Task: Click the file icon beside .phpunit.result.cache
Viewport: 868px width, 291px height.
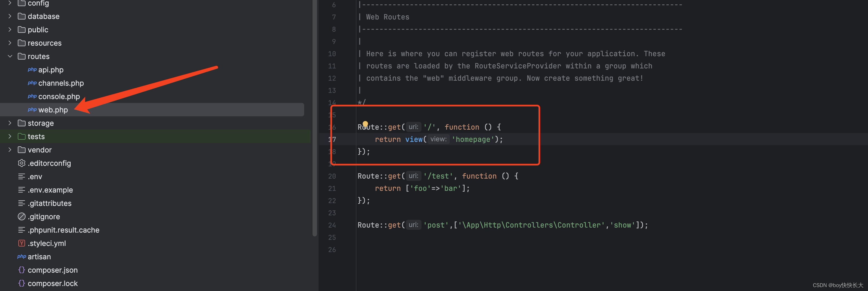Action: click(22, 230)
